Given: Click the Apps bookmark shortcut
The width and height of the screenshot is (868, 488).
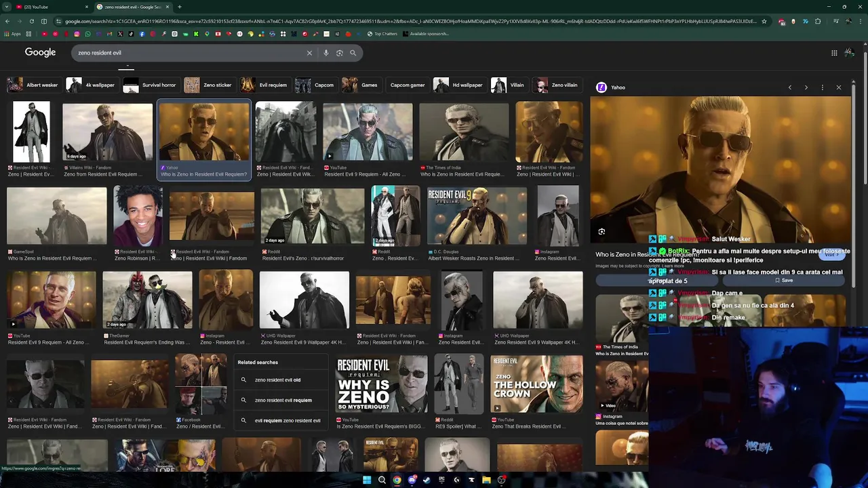Looking at the screenshot, I should tap(14, 34).
